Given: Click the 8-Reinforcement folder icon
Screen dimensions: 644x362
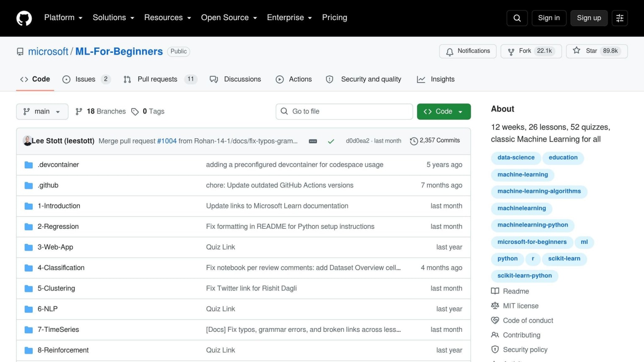Looking at the screenshot, I should coord(29,350).
